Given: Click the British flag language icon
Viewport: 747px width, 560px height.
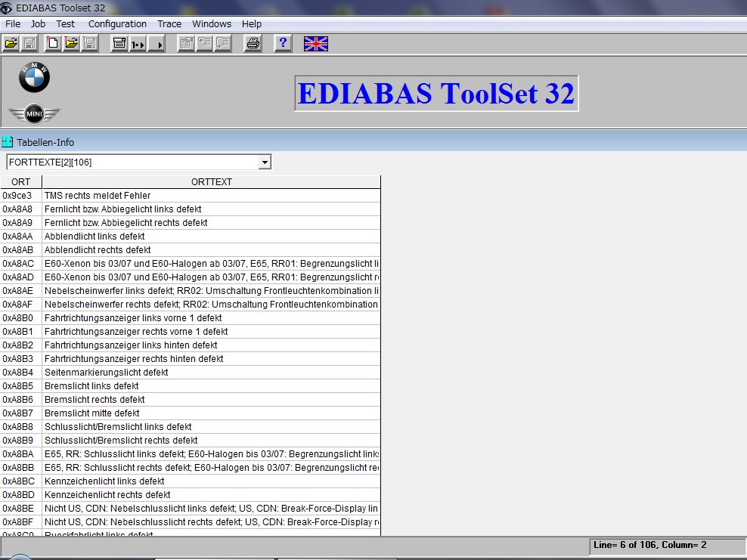Looking at the screenshot, I should pyautogui.click(x=316, y=44).
